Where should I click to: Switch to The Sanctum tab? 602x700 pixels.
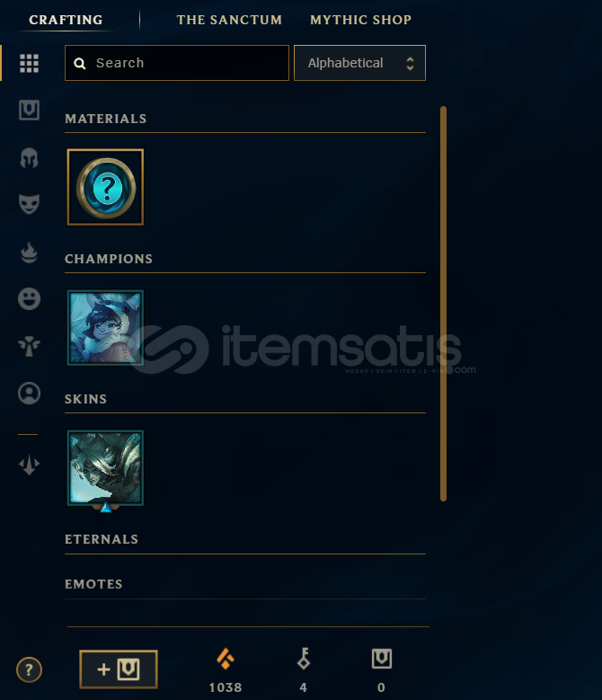point(229,20)
